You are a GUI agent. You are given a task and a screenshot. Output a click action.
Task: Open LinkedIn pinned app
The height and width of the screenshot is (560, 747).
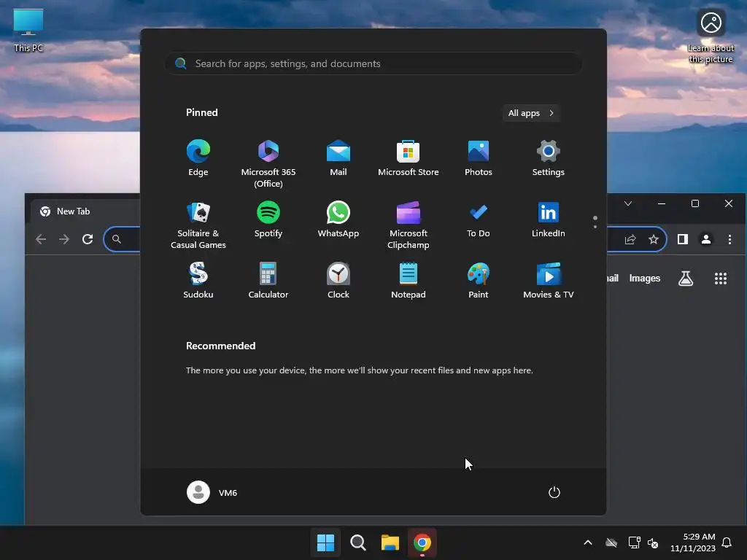549,219
